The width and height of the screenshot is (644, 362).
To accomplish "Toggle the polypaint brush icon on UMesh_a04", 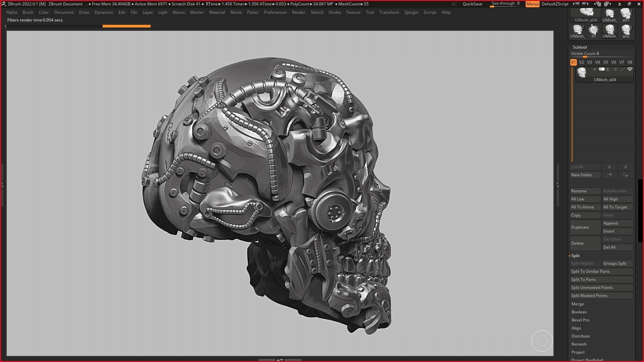I will pyautogui.click(x=623, y=69).
